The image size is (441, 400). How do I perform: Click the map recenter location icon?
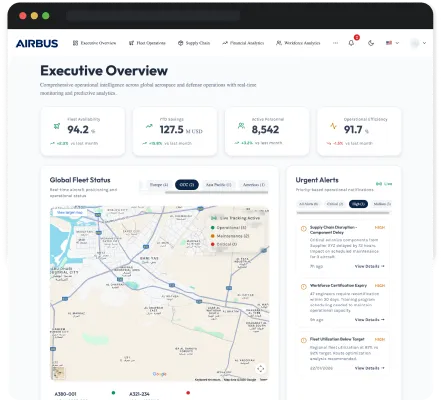(x=261, y=368)
